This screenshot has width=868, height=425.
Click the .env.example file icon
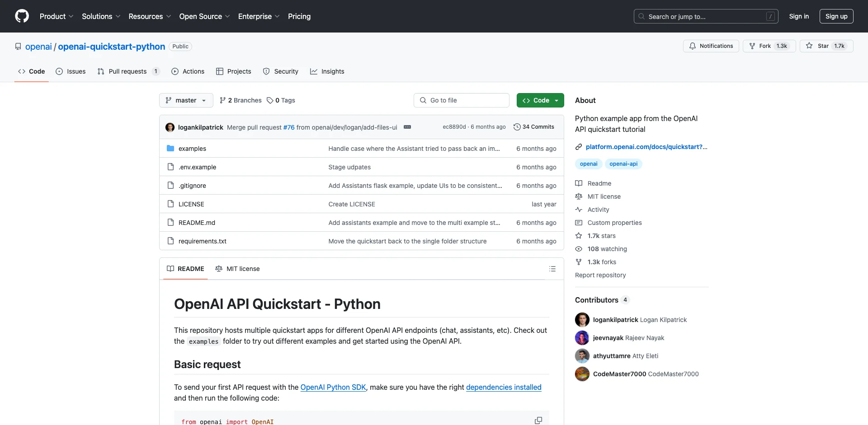click(x=170, y=167)
